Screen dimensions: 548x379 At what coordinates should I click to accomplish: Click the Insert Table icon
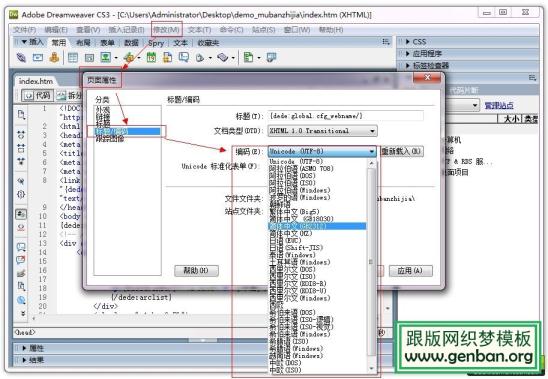[73, 57]
